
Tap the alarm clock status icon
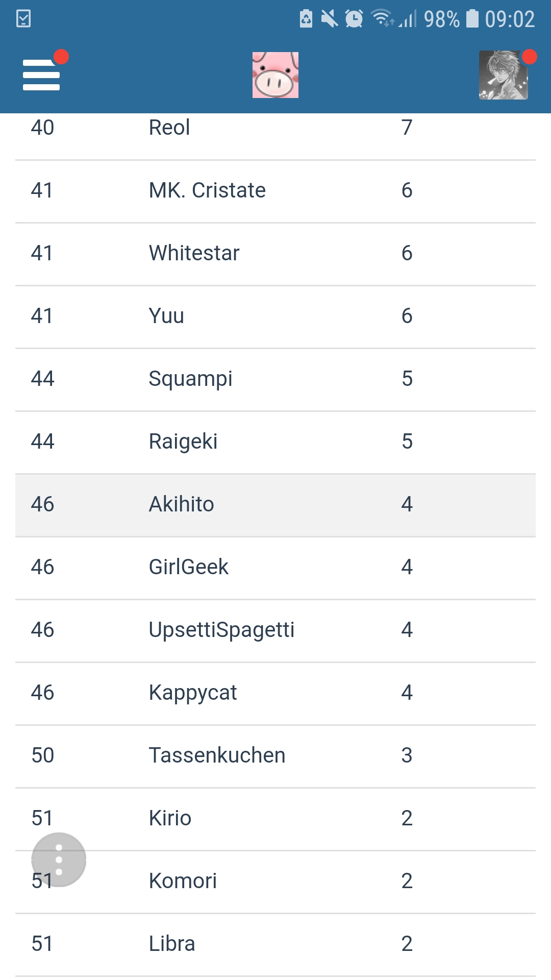pos(354,19)
